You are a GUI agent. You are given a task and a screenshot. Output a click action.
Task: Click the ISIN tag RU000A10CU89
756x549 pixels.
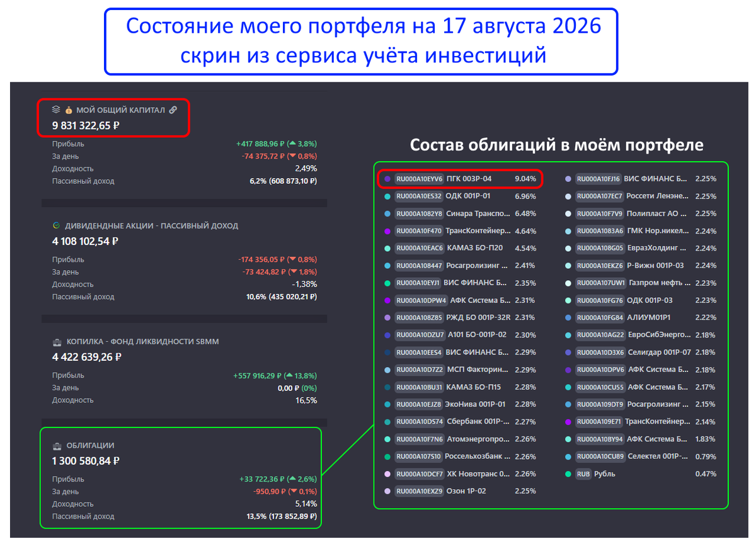600,456
